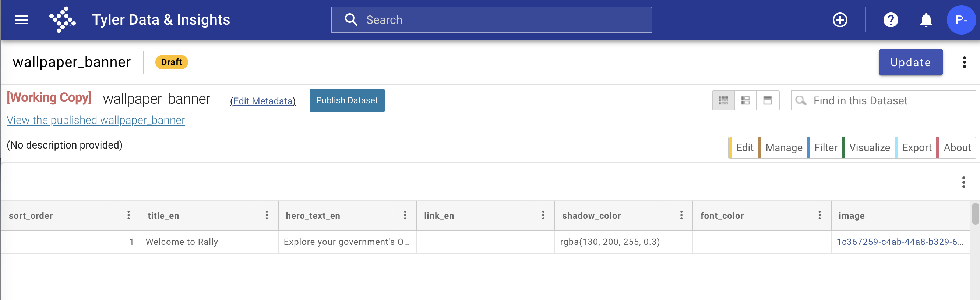Open the Manage tab
Screen dimensions: 980x300
783,148
